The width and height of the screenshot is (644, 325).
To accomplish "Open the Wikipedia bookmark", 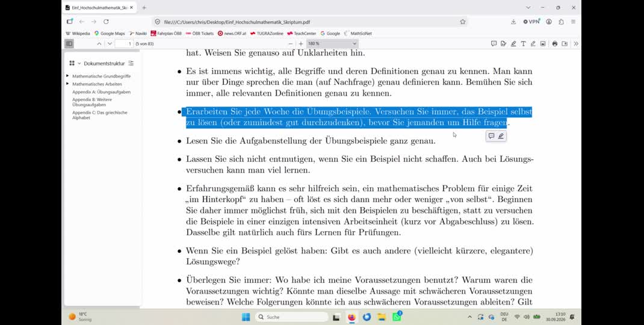I will (x=78, y=33).
